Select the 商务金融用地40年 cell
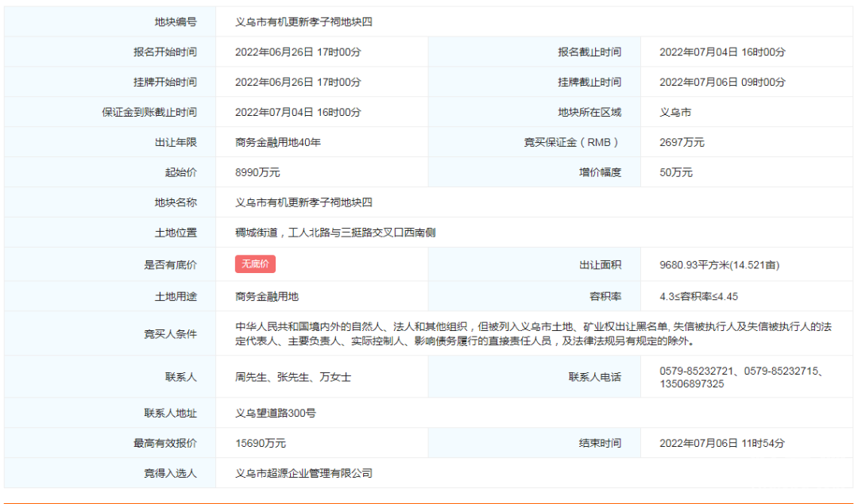 pos(278,143)
